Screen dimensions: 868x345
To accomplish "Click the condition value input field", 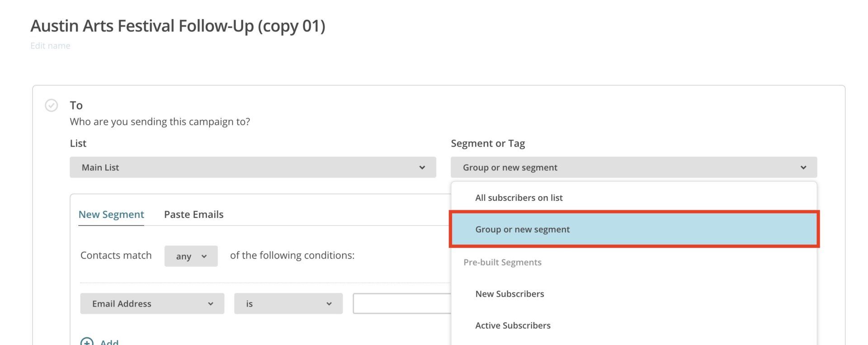I will click(402, 303).
